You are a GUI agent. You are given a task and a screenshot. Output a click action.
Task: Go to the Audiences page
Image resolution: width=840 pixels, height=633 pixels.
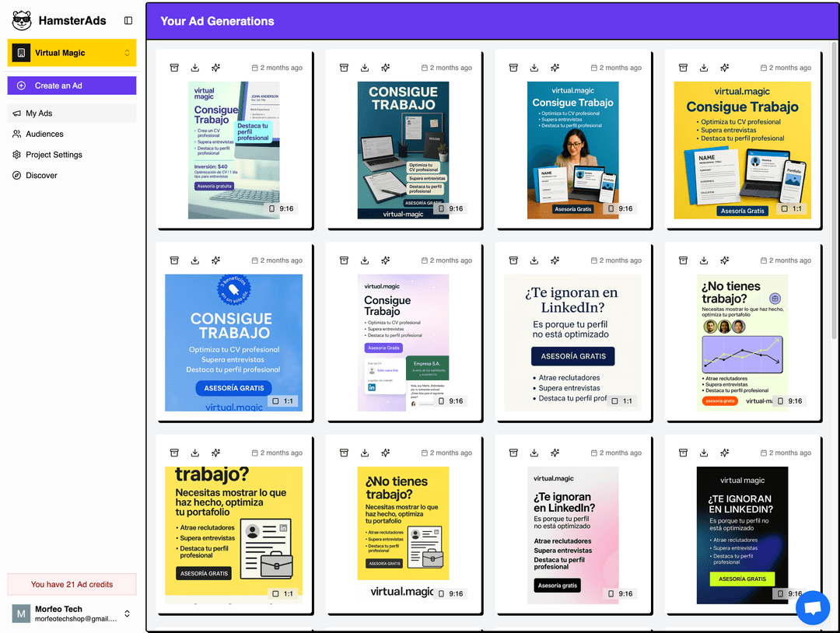tap(44, 134)
